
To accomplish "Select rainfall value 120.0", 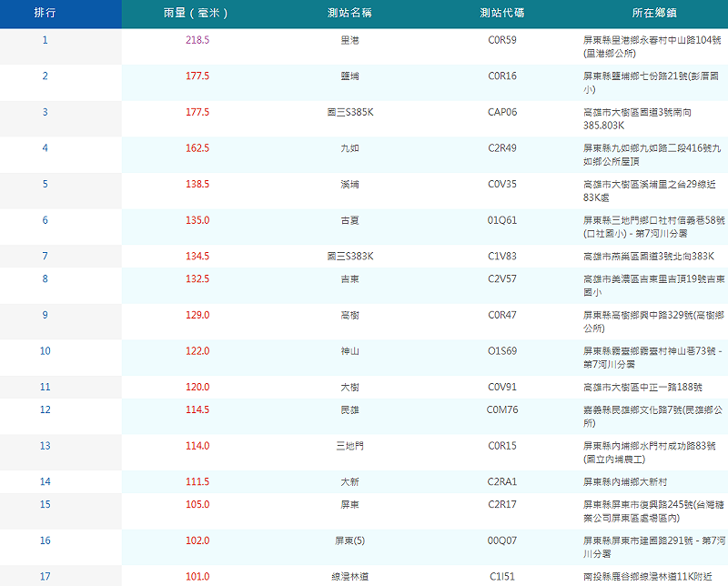I will [x=197, y=388].
